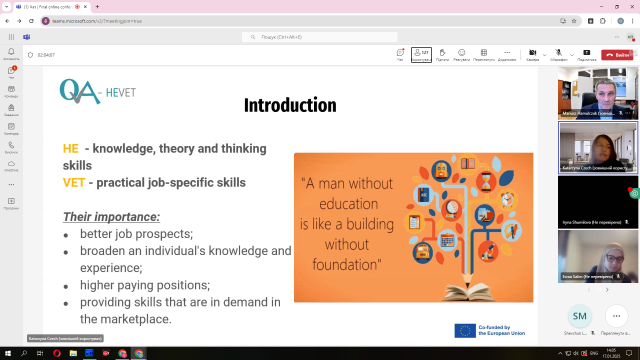Click the taskbar clock and date

click(611, 353)
